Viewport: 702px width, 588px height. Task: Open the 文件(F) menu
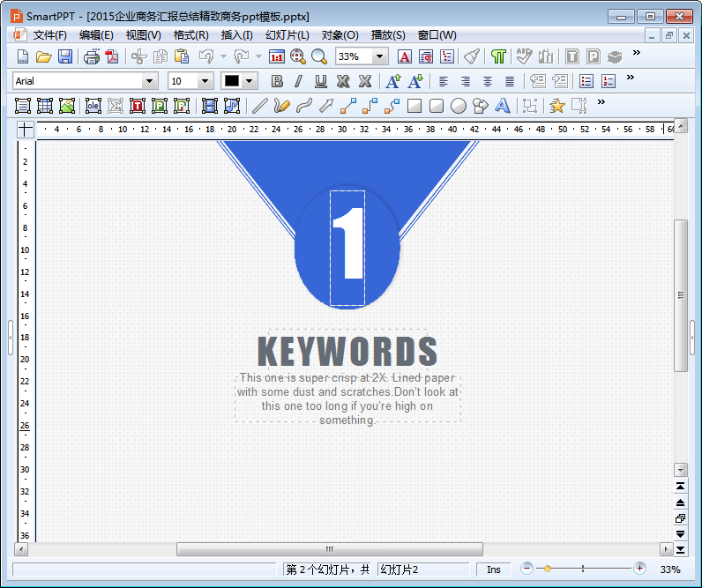click(49, 35)
